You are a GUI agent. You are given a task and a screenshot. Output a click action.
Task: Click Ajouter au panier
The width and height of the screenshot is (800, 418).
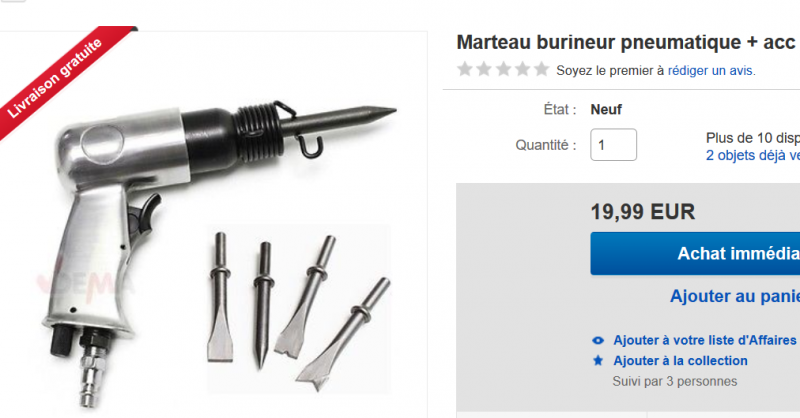735,296
